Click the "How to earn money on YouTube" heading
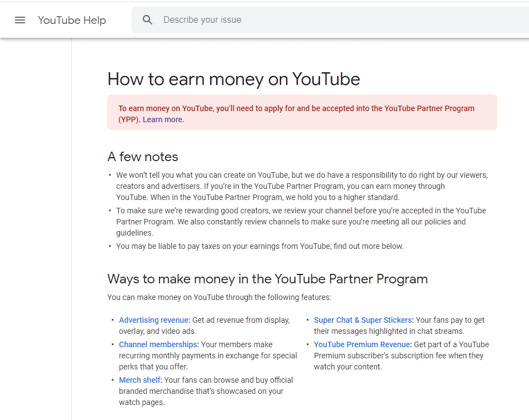529x420 pixels. pos(234,79)
